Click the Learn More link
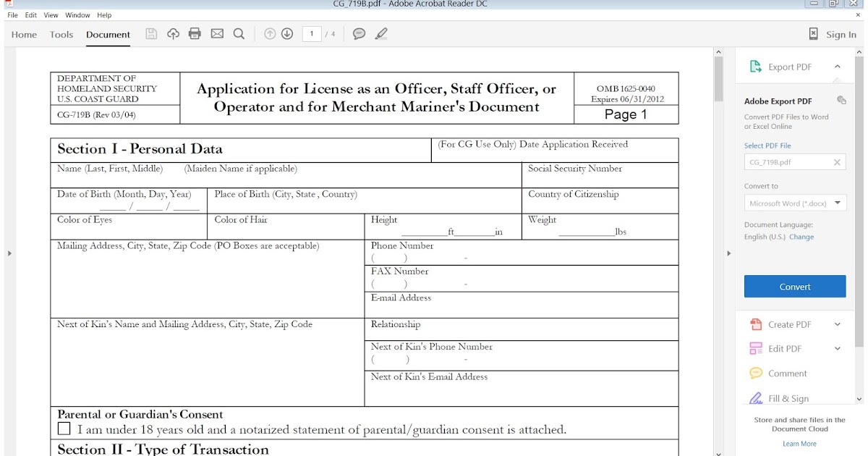 [x=799, y=444]
